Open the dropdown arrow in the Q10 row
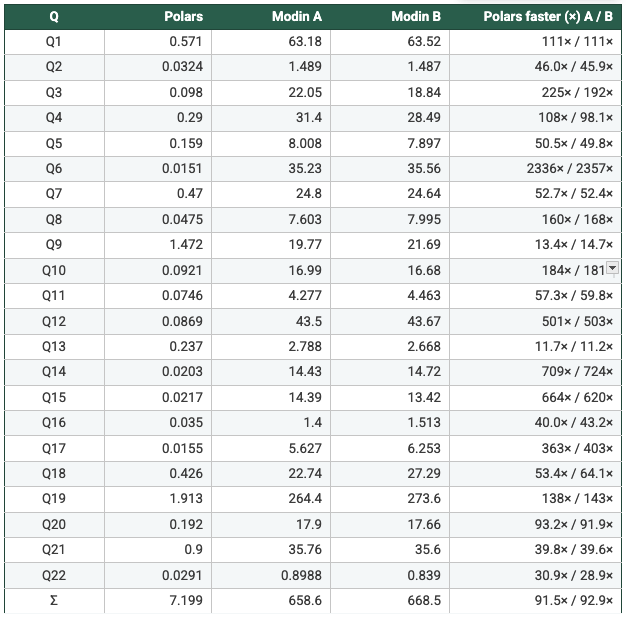 coord(613,268)
